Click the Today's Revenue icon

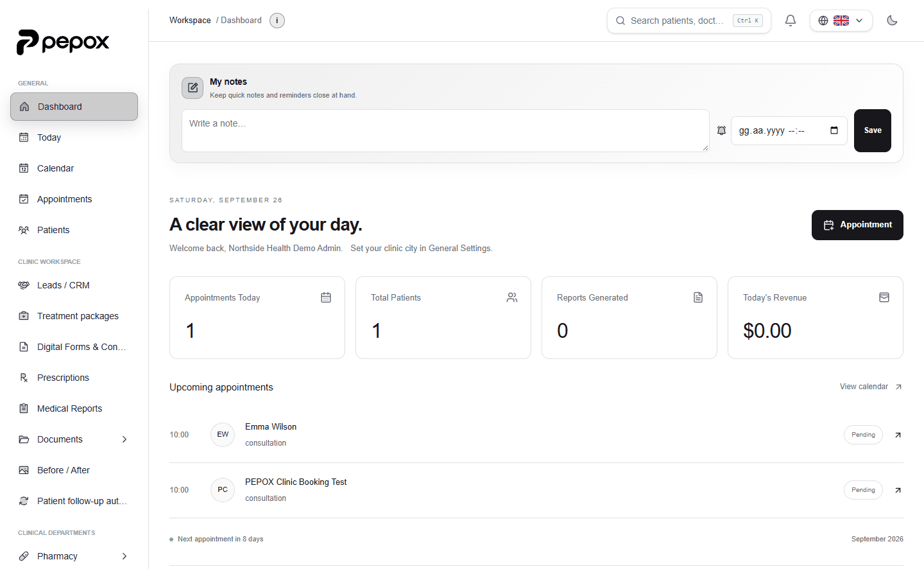[x=884, y=297]
